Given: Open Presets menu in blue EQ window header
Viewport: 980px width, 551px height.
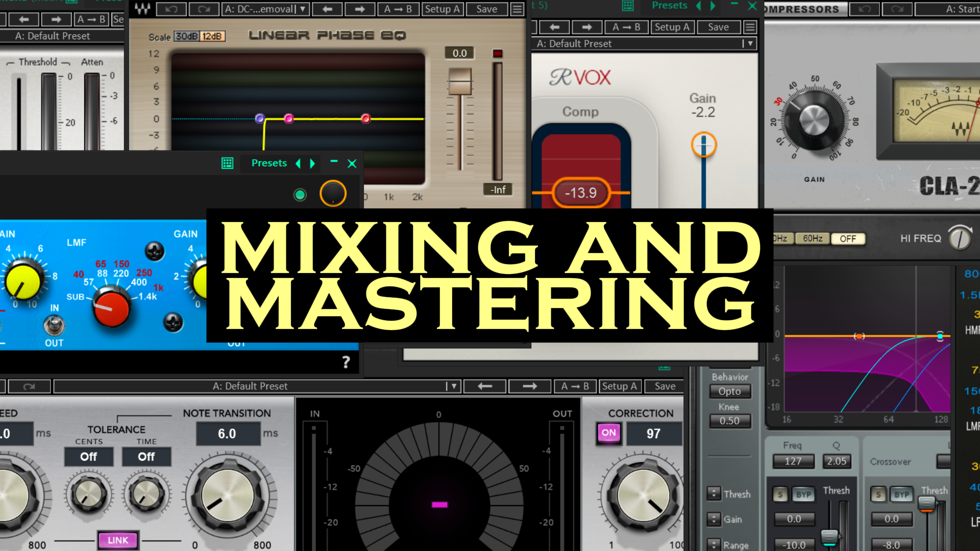Looking at the screenshot, I should click(x=269, y=163).
